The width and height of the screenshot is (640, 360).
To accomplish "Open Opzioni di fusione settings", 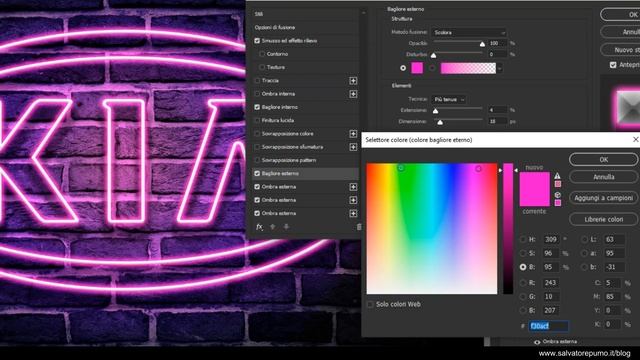I will click(x=304, y=27).
